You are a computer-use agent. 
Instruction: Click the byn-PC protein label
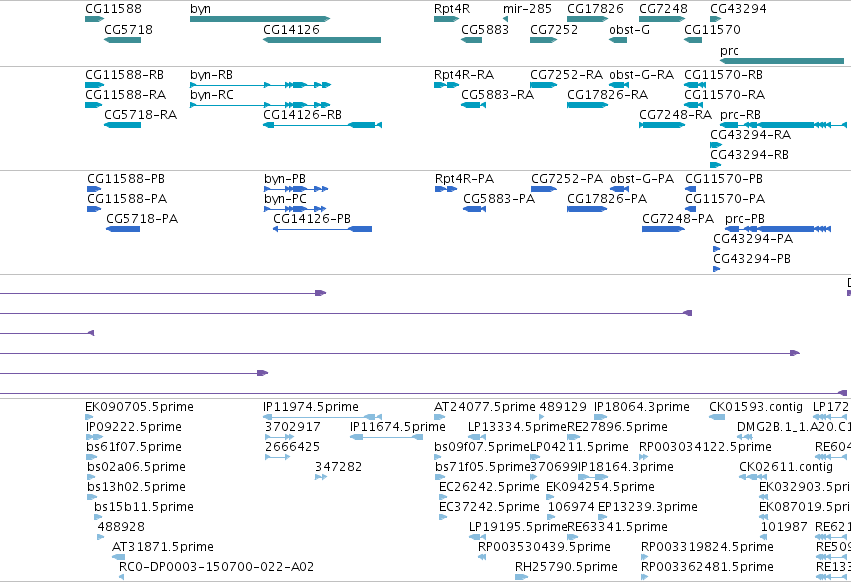pyautogui.click(x=285, y=199)
